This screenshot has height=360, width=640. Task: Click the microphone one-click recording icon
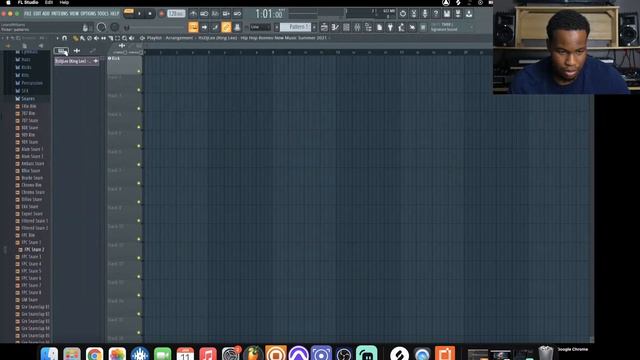click(425, 14)
